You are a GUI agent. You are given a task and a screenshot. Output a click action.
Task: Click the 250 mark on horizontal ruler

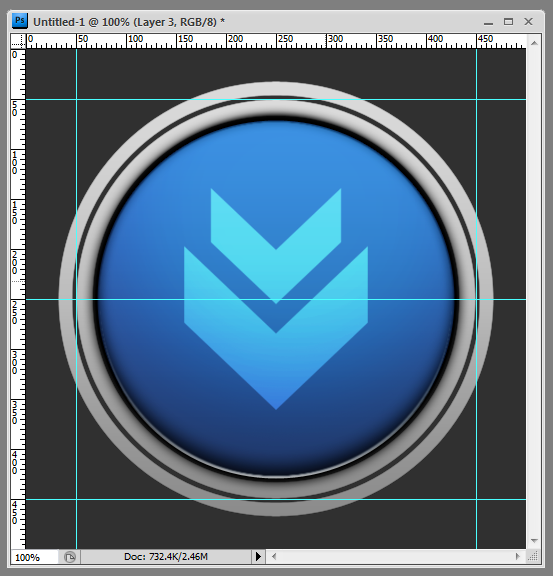point(286,39)
